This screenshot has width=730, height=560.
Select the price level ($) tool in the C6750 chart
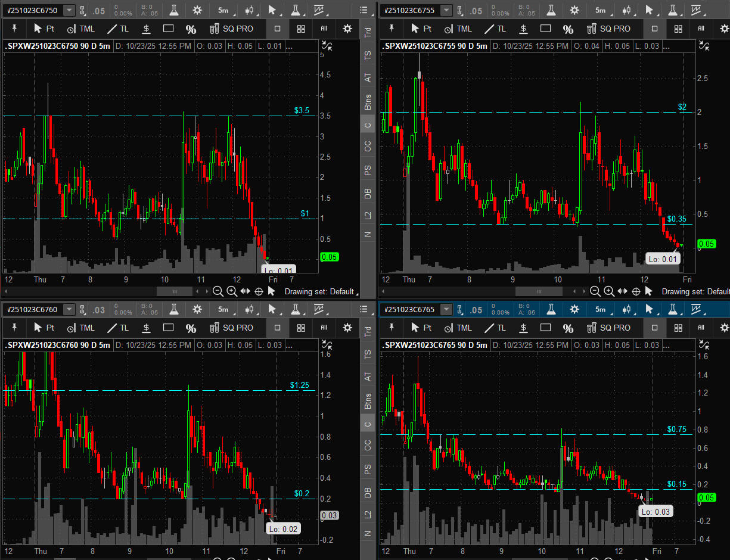click(x=146, y=29)
